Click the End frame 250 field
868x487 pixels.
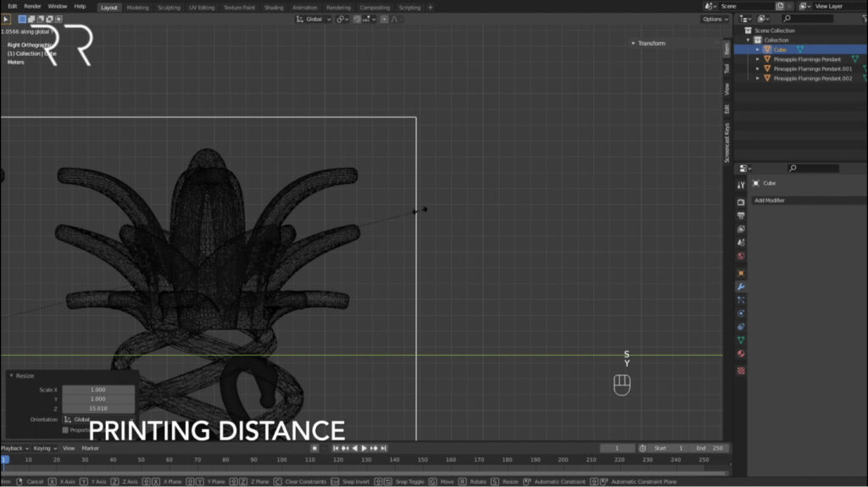pyautogui.click(x=710, y=448)
